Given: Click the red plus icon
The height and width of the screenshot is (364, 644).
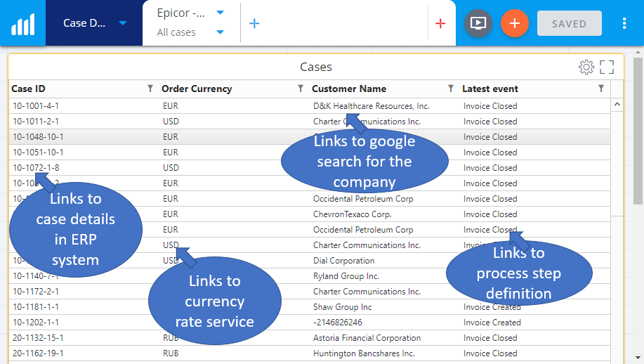Looking at the screenshot, I should pos(440,23).
